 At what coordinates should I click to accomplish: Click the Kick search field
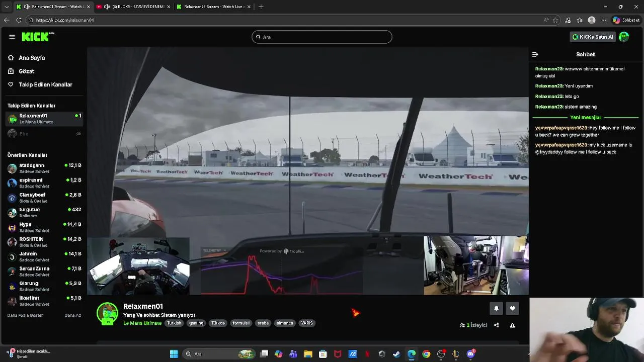pyautogui.click(x=322, y=37)
